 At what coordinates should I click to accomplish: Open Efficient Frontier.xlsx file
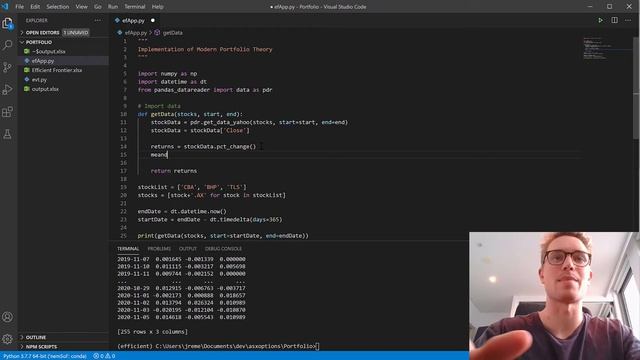57,70
